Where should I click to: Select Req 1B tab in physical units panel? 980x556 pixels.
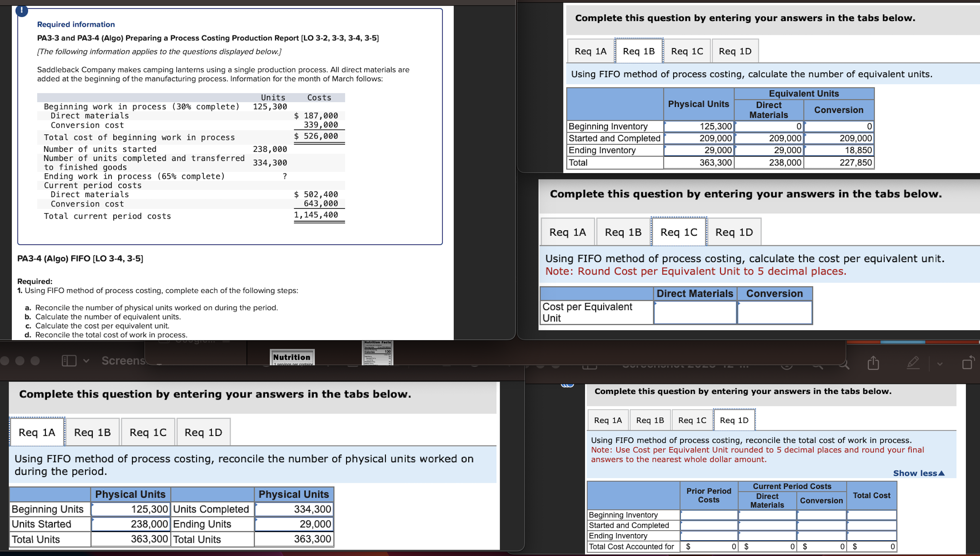click(x=92, y=432)
